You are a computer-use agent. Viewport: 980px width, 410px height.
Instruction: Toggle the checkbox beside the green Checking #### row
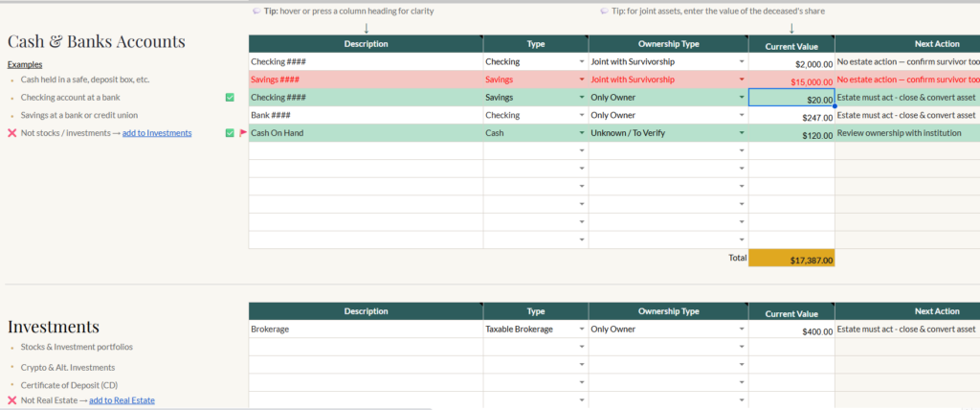230,98
